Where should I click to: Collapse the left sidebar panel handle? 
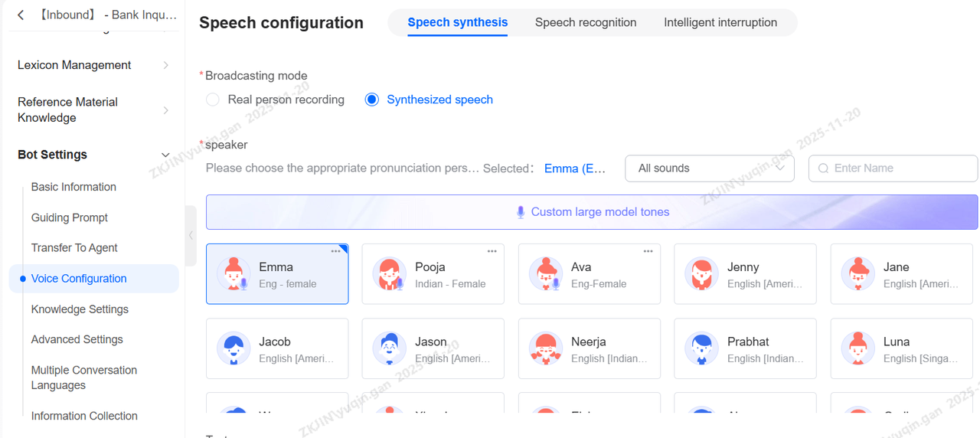pyautogui.click(x=191, y=236)
